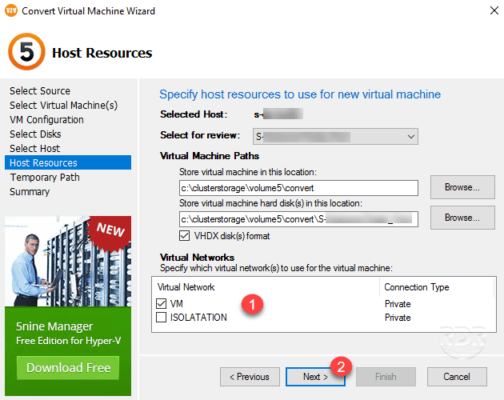Screen dimensions: 504x400
Task: Click the 5nine Manager server room image
Action: (x=68, y=261)
